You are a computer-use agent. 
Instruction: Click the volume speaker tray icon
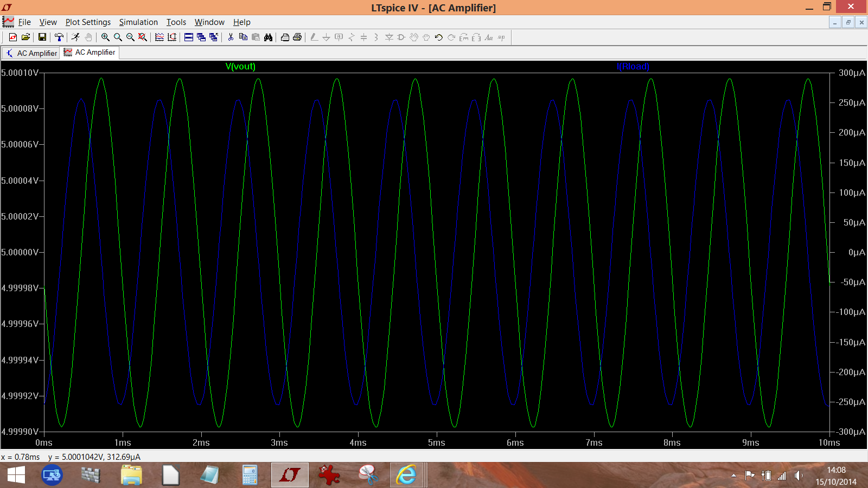tap(798, 476)
